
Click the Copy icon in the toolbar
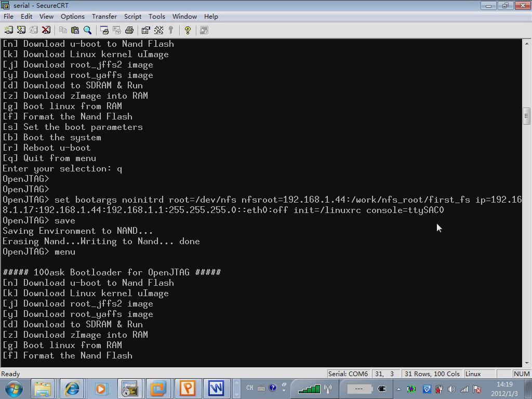pyautogui.click(x=63, y=31)
